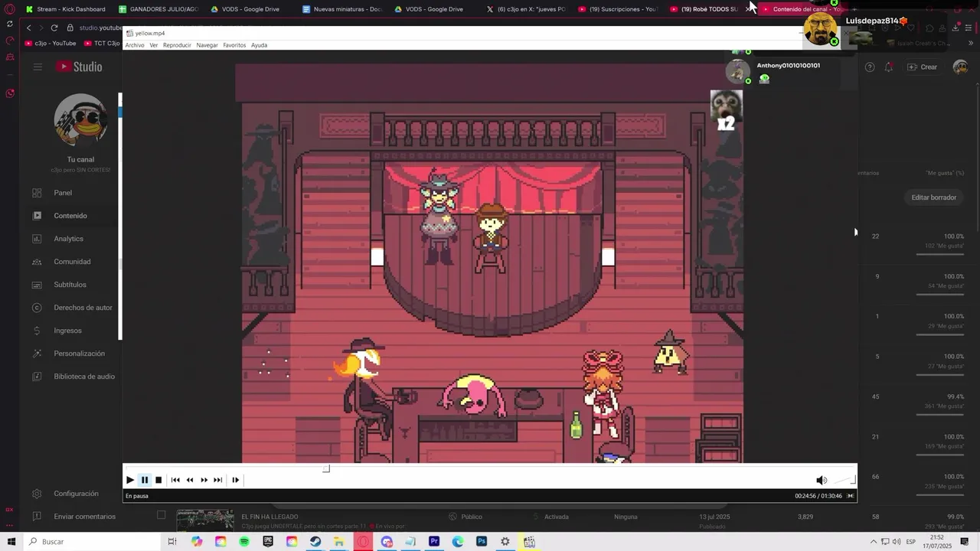Click the fast-forward button in media player
The width and height of the screenshot is (980, 551).
[204, 480]
